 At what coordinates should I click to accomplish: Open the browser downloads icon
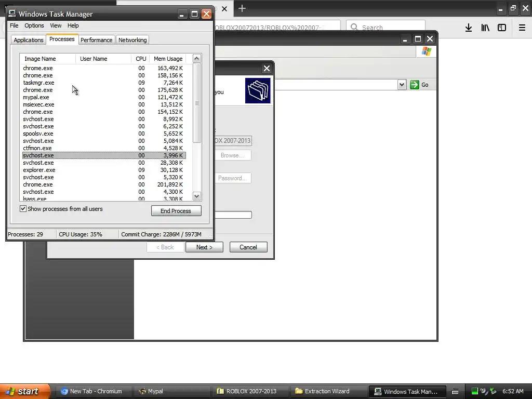pyautogui.click(x=469, y=28)
